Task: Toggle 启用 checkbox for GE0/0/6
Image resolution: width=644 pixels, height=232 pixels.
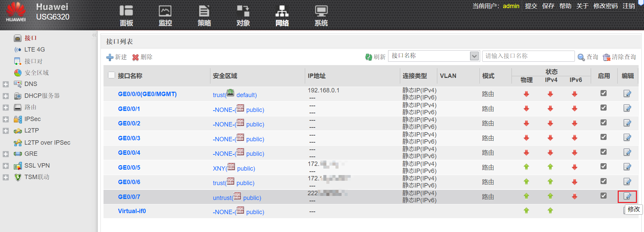Action: click(604, 181)
